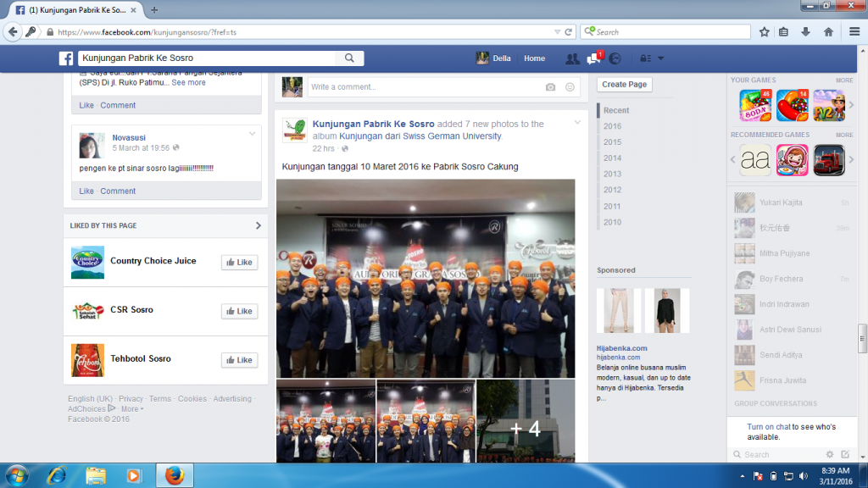This screenshot has height=488, width=868.
Task: Open the Kunjungan dari Swiss German University album
Action: [420, 136]
